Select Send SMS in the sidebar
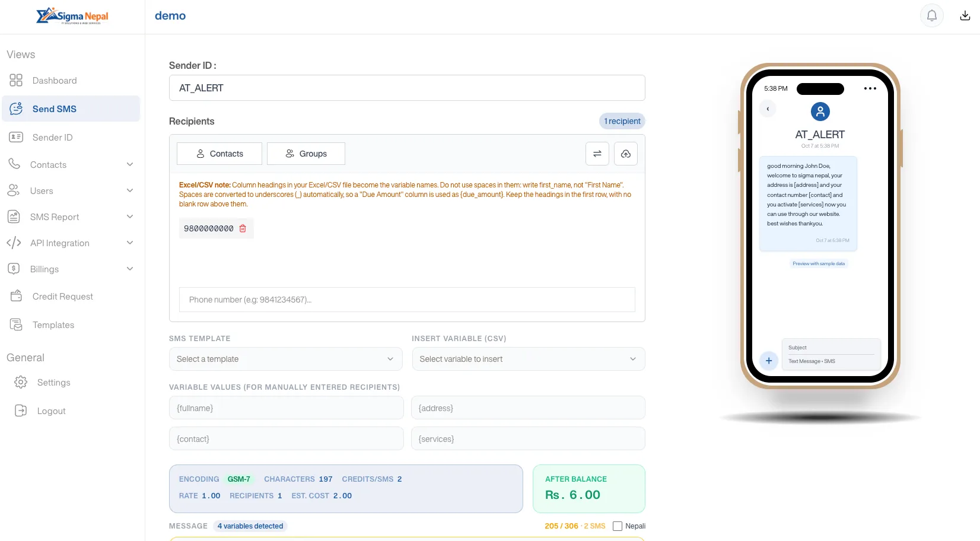980x541 pixels. point(71,109)
